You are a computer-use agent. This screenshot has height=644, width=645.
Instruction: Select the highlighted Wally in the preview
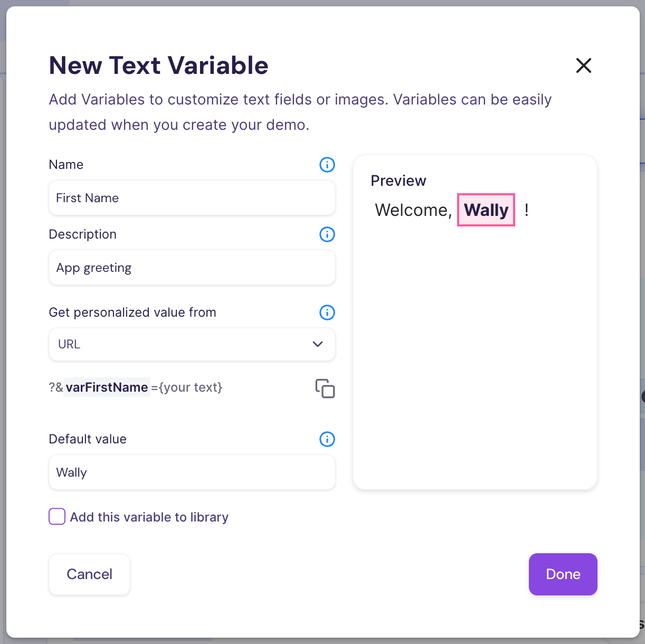click(x=486, y=210)
